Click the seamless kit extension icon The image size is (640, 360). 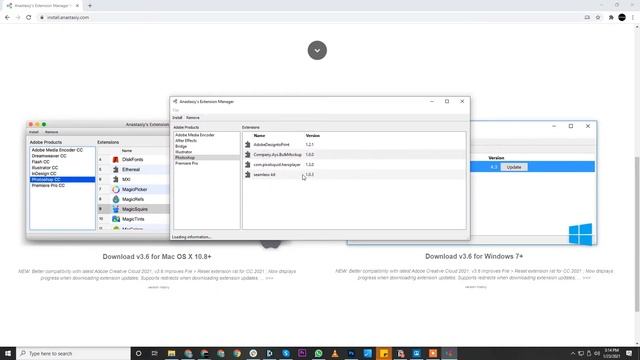coord(247,175)
